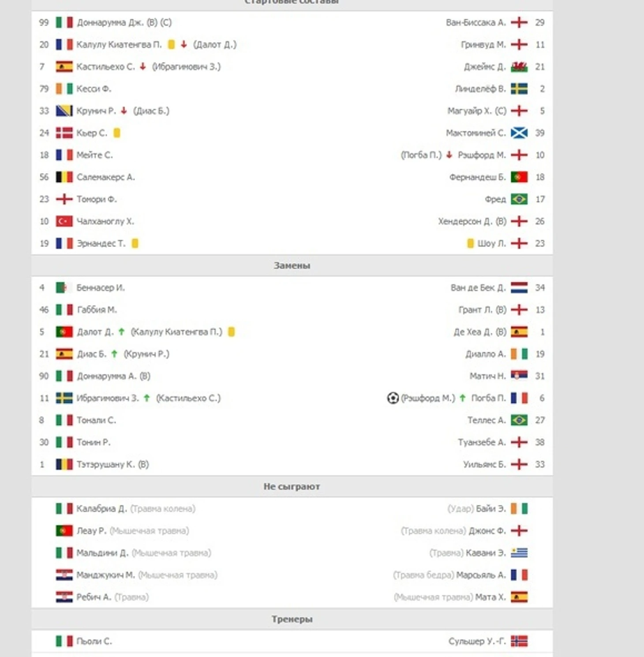Viewport: 644px width, 657px height.
Task: Click the Тренеры section header
Action: tap(292, 619)
